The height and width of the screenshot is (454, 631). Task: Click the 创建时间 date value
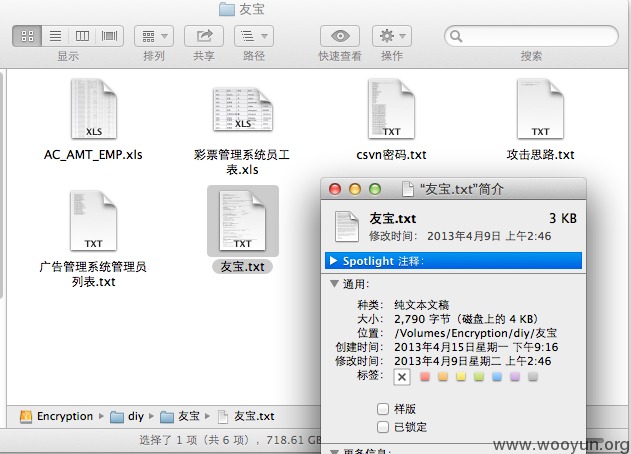(476, 347)
